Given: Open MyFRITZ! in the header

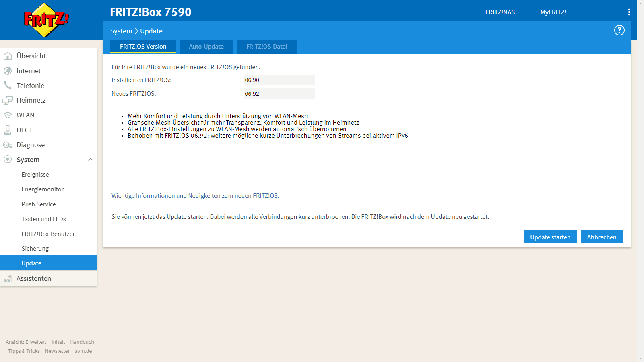Looking at the screenshot, I should (553, 12).
